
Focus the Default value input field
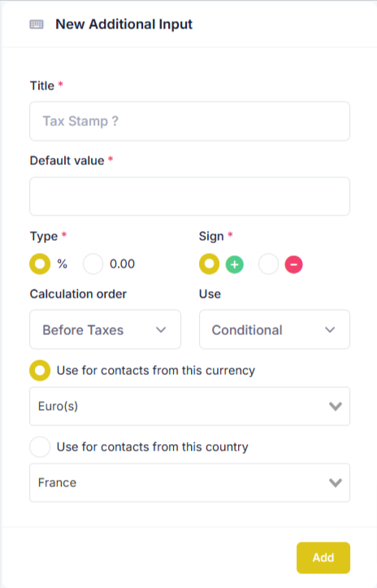tap(190, 197)
